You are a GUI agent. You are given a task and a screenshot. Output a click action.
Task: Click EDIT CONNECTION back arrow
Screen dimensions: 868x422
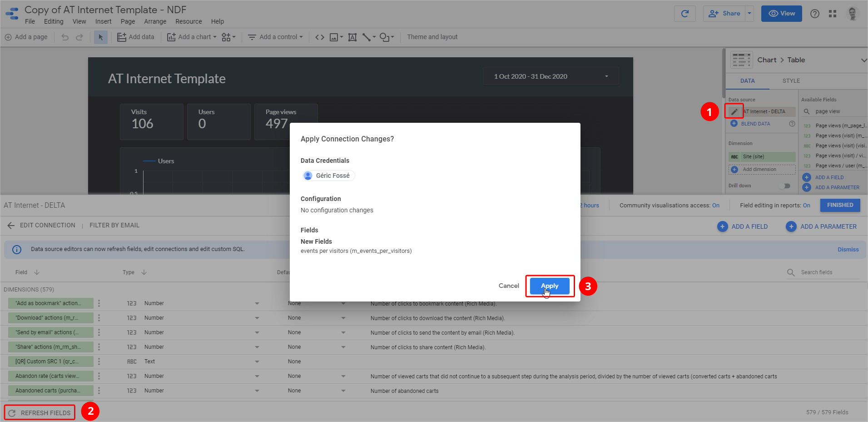(11, 225)
